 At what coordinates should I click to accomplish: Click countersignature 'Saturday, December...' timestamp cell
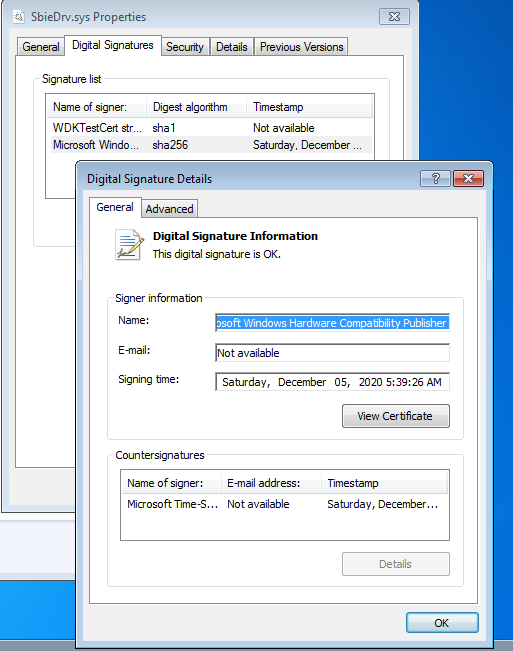pyautogui.click(x=382, y=504)
